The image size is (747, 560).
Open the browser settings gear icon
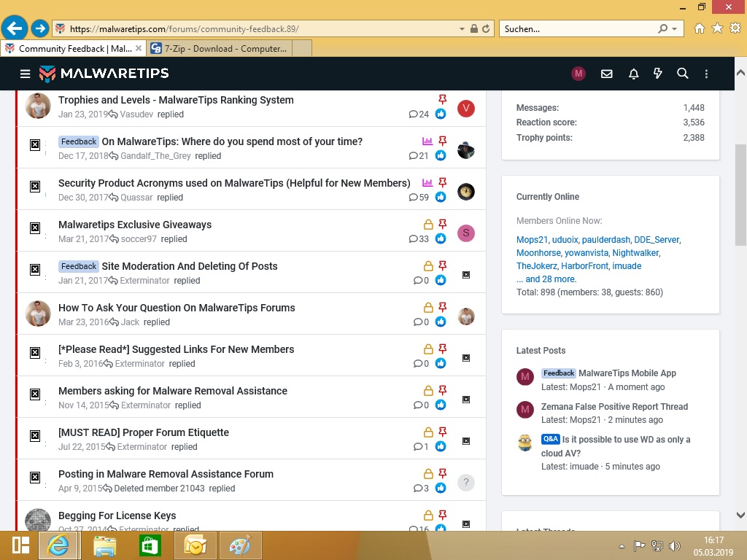[735, 28]
